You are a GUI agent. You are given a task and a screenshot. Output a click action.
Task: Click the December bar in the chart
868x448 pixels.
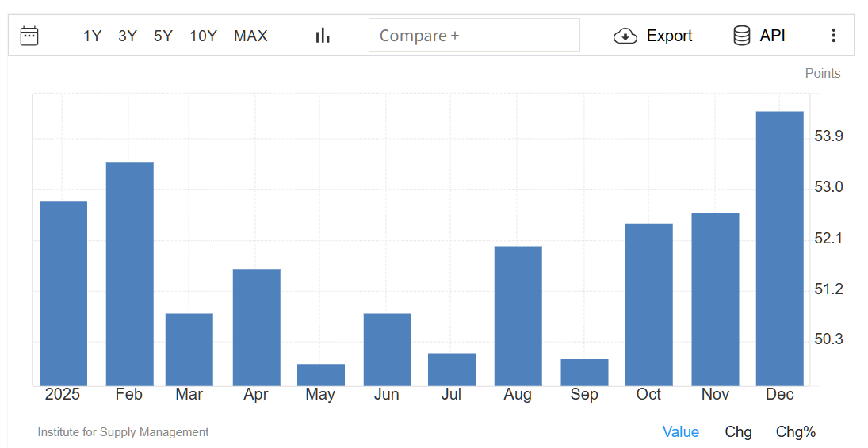coord(779,248)
